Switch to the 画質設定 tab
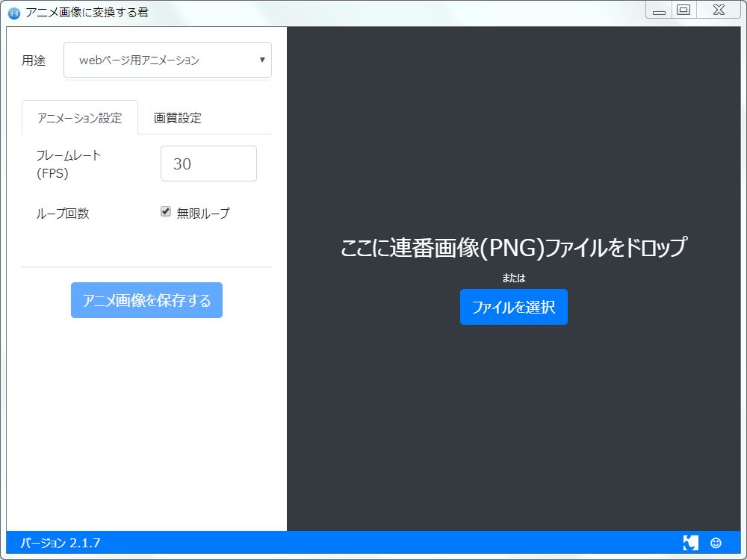This screenshot has width=747, height=560. (x=177, y=118)
